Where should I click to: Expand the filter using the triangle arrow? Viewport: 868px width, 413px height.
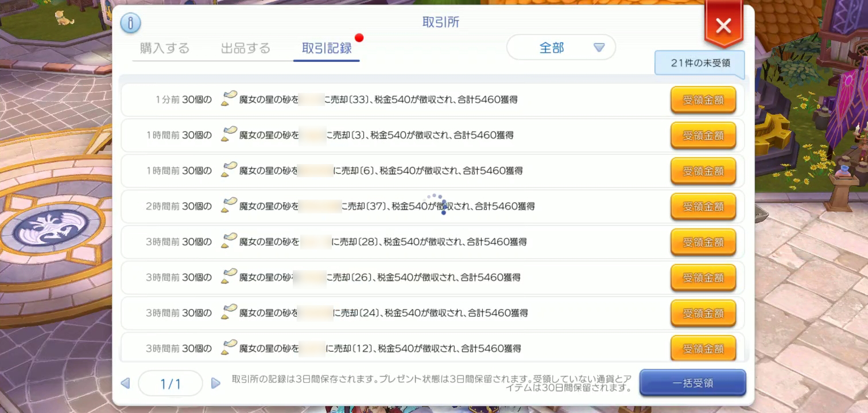point(599,48)
